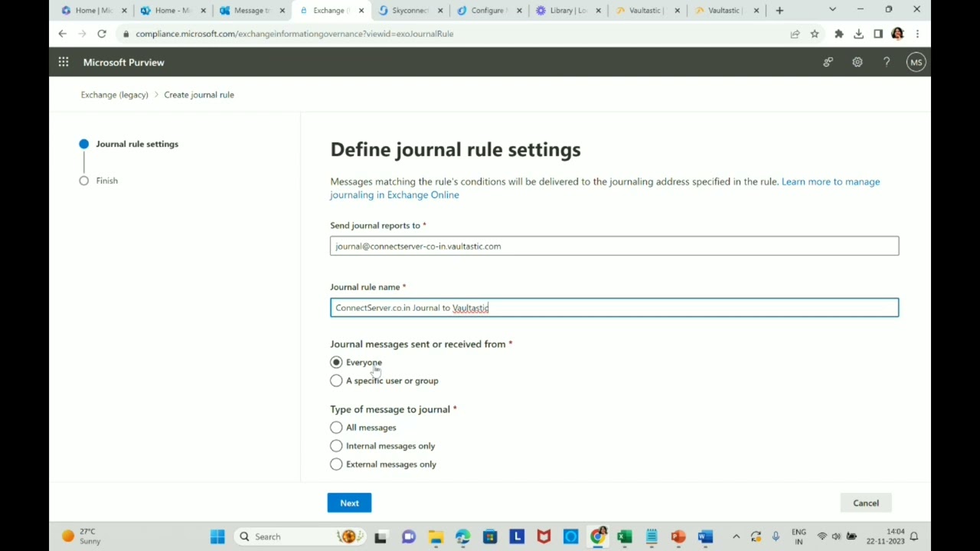Open Word from the taskbar
This screenshot has width=980, height=551.
705,536
